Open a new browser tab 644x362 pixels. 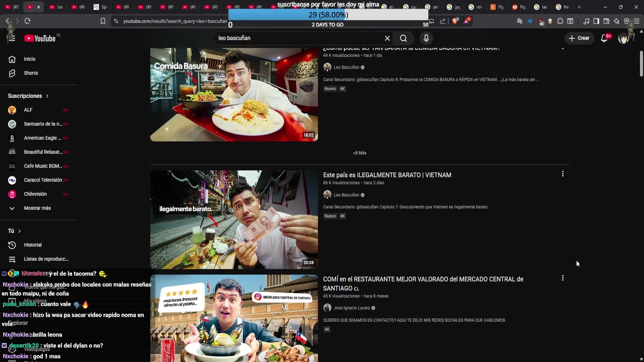579,7
